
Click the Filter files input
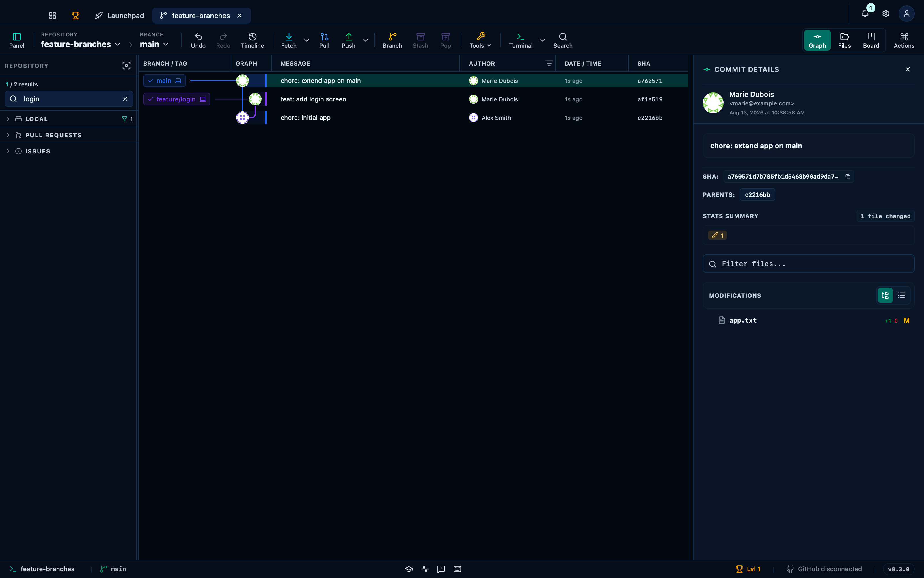808,264
